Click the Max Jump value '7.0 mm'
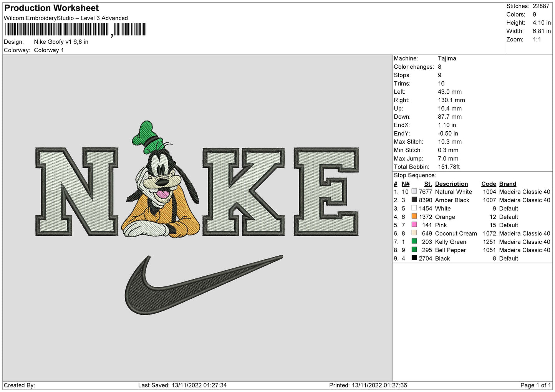 click(448, 159)
